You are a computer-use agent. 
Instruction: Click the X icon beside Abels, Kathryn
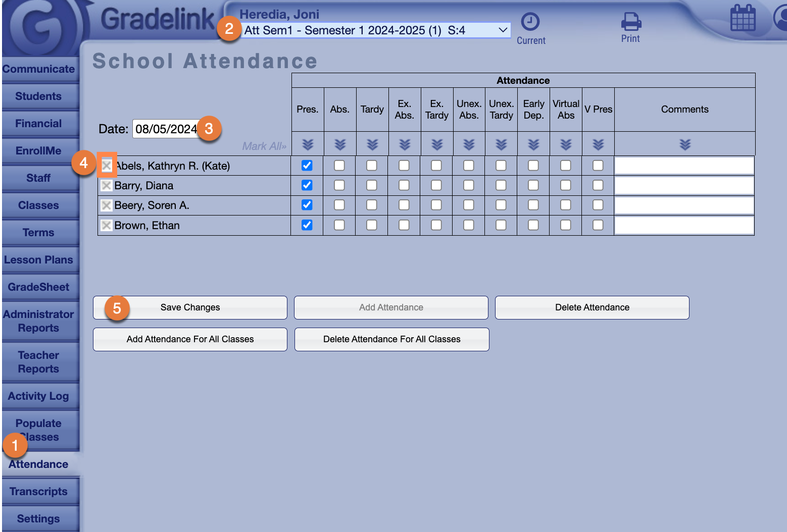coord(107,166)
